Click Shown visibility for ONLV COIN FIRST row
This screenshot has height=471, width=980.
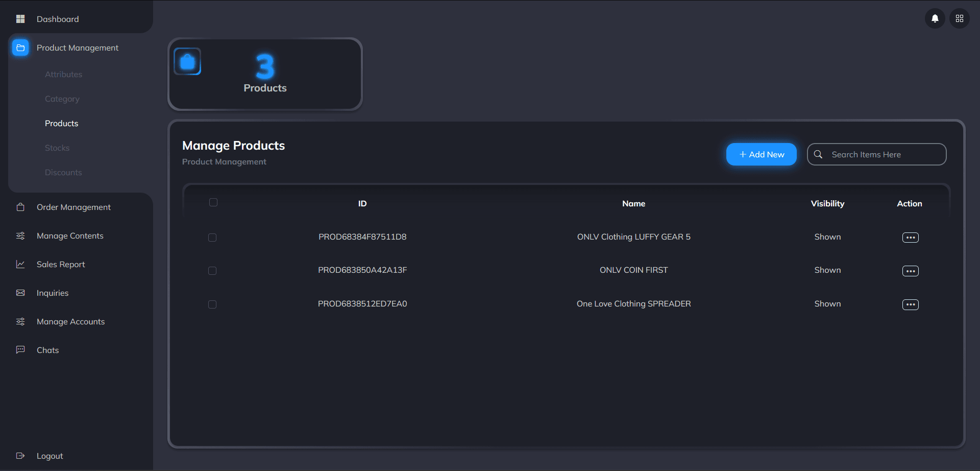[x=828, y=270]
